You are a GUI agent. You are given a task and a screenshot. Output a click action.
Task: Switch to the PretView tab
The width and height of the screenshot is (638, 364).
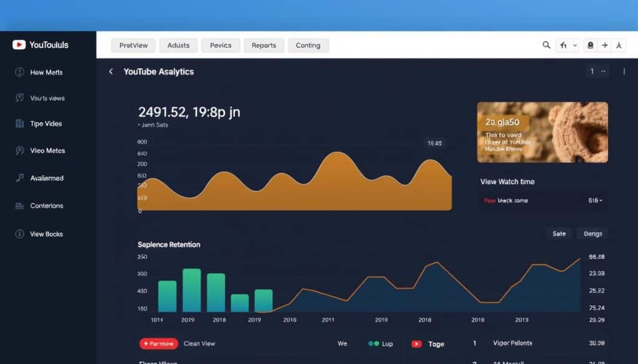pyautogui.click(x=133, y=45)
